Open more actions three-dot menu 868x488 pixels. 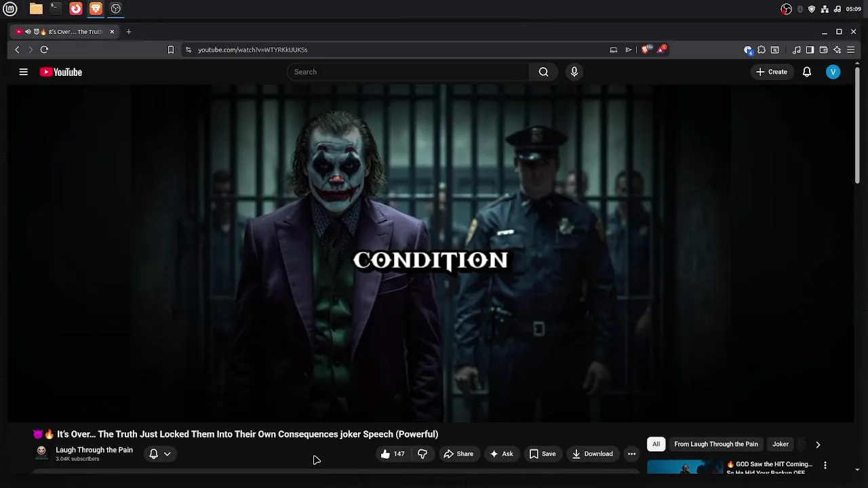pos(631,454)
